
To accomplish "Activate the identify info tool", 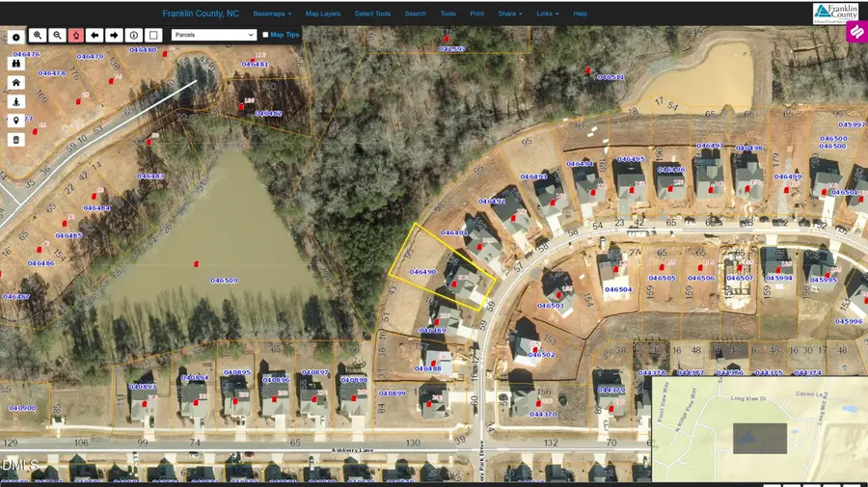I will [133, 35].
